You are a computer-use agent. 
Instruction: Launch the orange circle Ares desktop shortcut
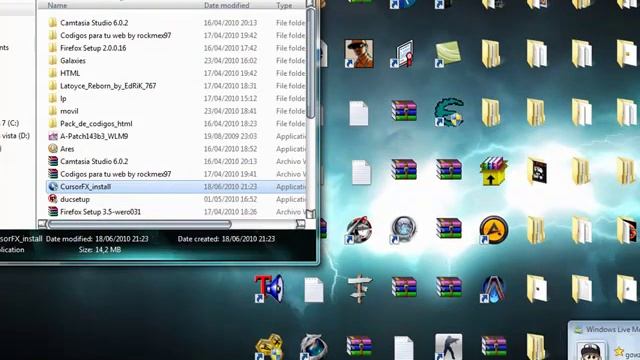493,230
